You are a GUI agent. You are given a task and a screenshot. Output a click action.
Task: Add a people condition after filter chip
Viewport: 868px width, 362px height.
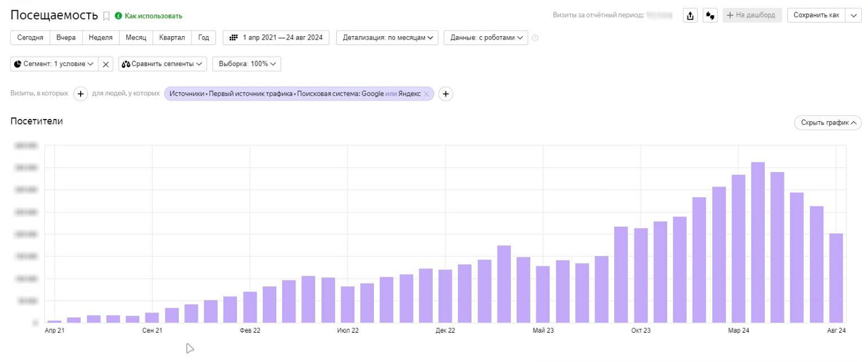click(446, 94)
